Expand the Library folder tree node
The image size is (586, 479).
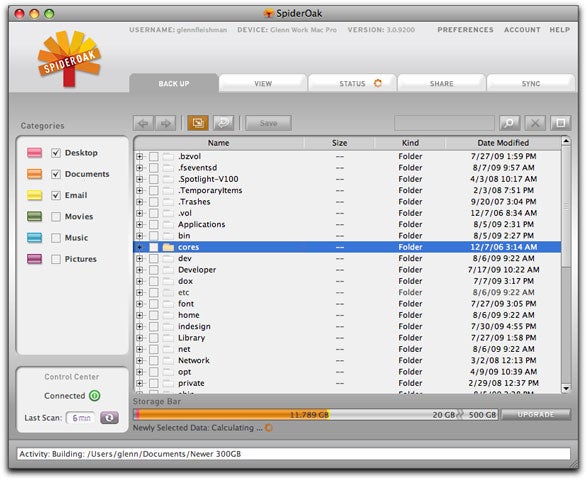tap(139, 338)
